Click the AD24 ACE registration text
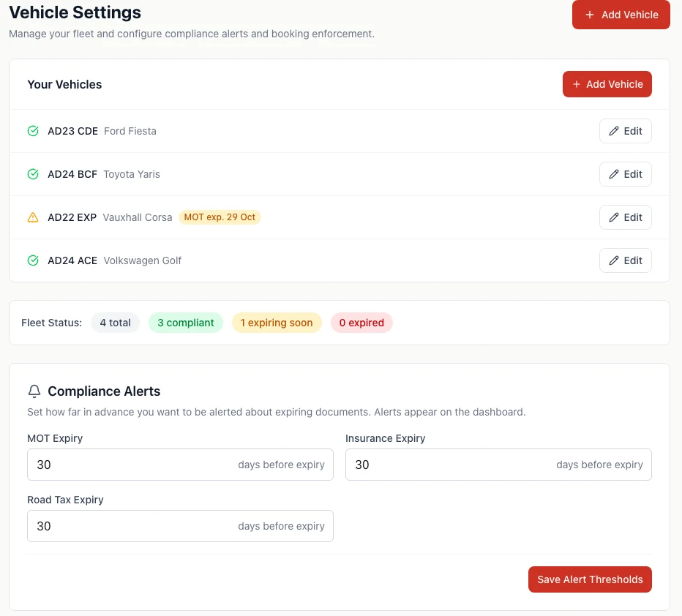This screenshot has height=616, width=682. (x=72, y=260)
